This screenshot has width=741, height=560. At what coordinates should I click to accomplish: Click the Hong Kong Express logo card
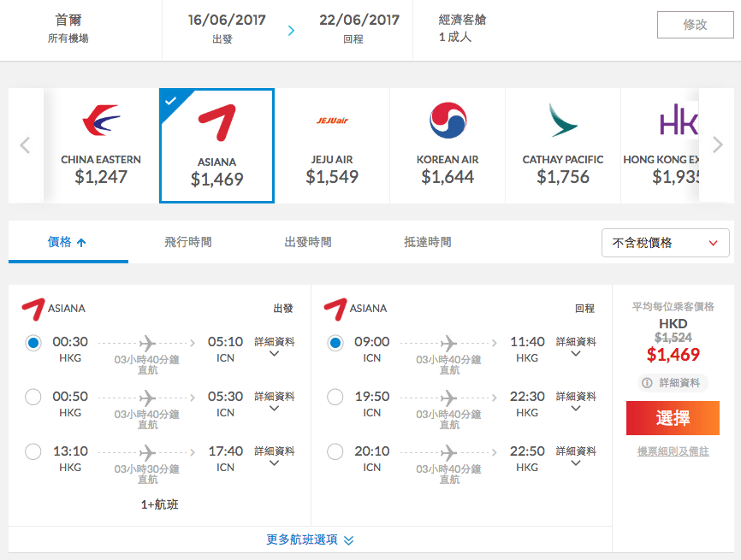[661, 145]
